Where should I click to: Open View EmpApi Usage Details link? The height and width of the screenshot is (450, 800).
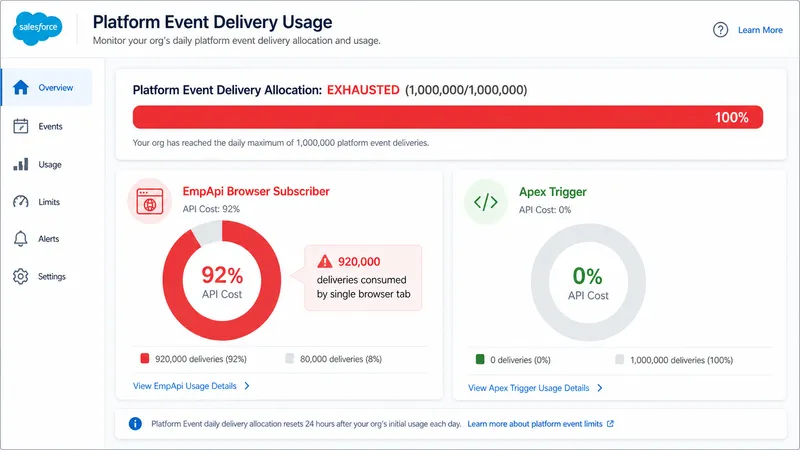pos(185,386)
